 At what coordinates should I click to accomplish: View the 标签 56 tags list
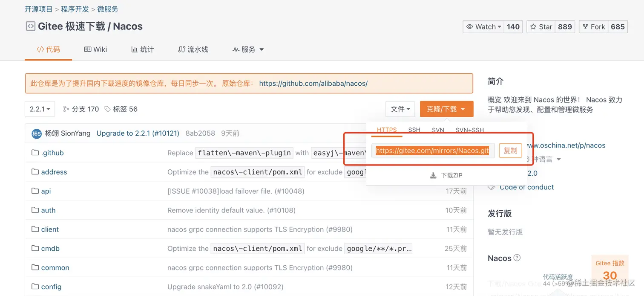tap(121, 109)
